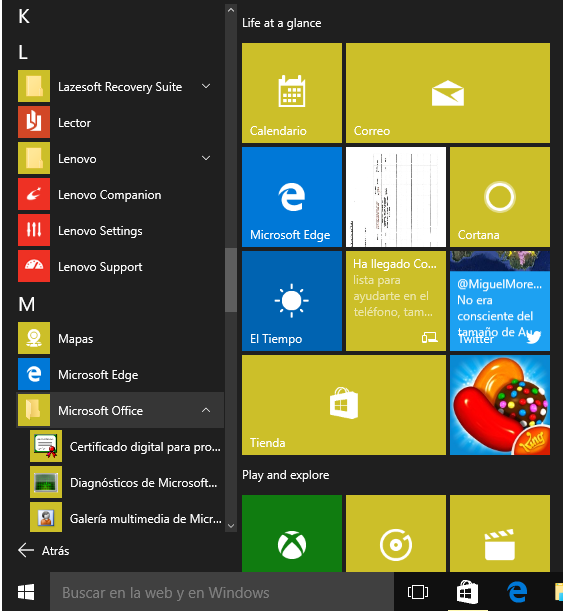Click the Windows Start button

[26, 592]
